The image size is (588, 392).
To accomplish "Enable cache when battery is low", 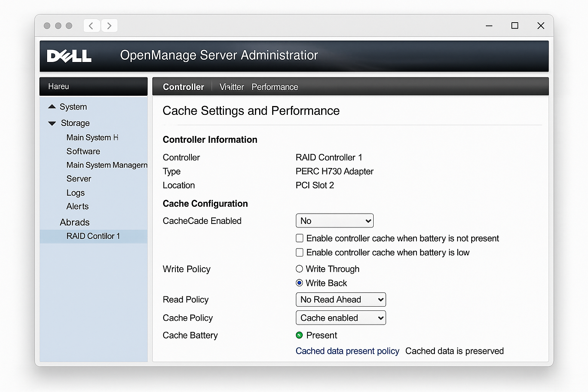I will pyautogui.click(x=300, y=252).
